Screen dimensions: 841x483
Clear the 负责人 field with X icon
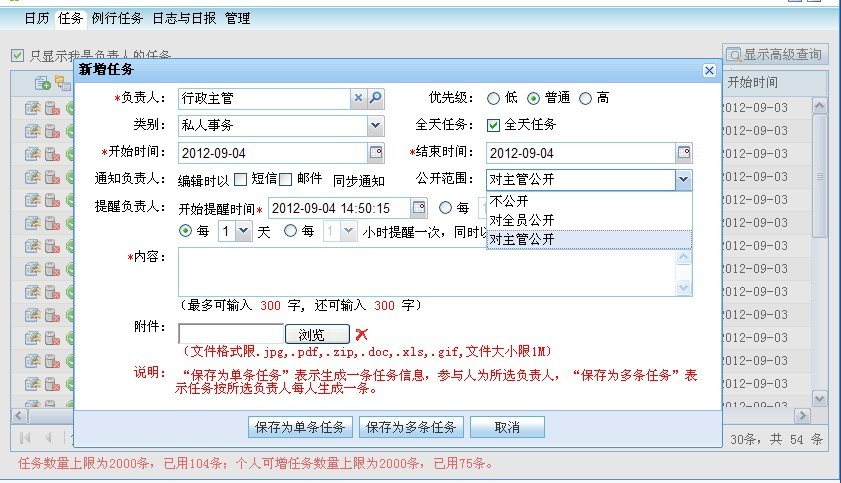click(x=358, y=98)
